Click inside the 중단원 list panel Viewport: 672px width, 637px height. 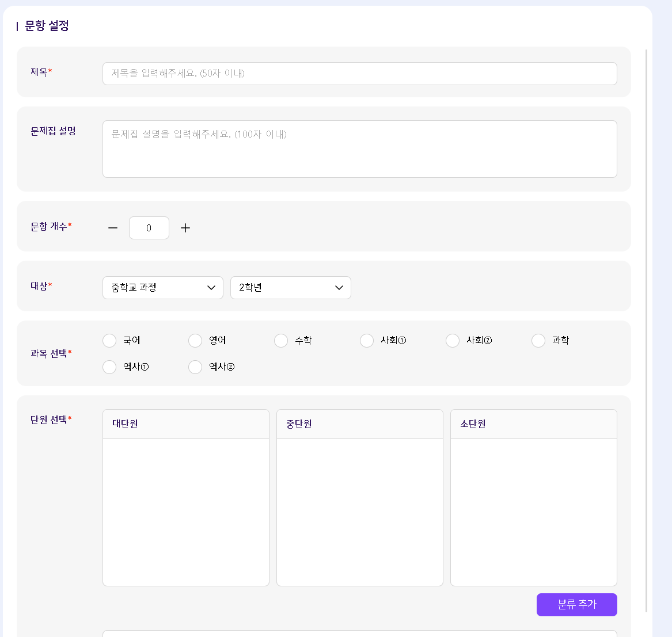coord(360,512)
